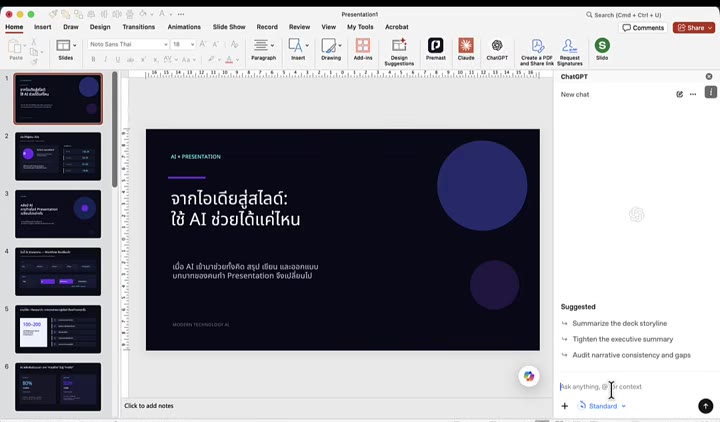Open the Standard model selector

[602, 406]
